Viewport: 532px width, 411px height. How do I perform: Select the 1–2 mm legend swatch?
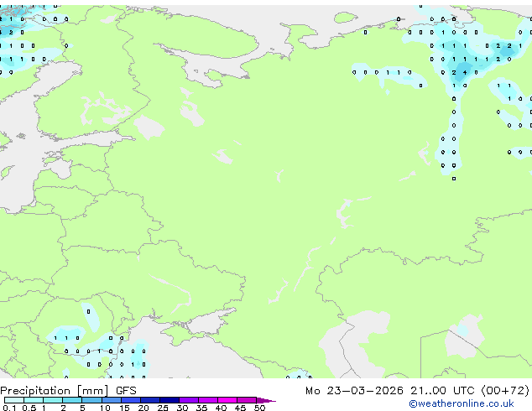coord(53,400)
